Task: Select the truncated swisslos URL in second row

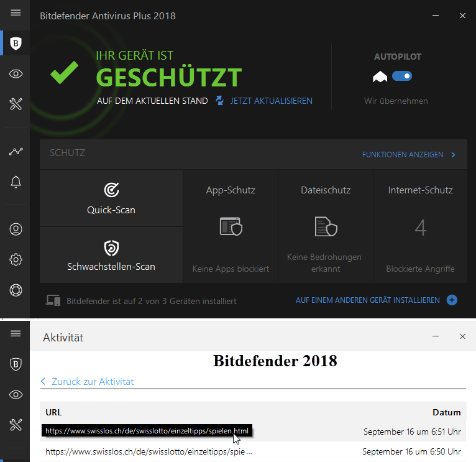Action: (x=149, y=451)
